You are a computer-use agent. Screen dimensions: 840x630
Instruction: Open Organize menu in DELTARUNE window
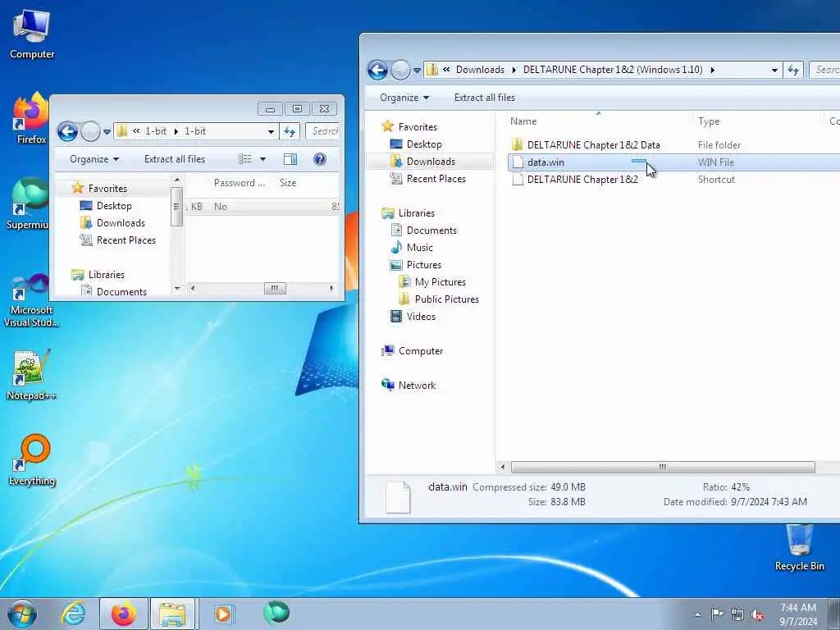[x=404, y=98]
